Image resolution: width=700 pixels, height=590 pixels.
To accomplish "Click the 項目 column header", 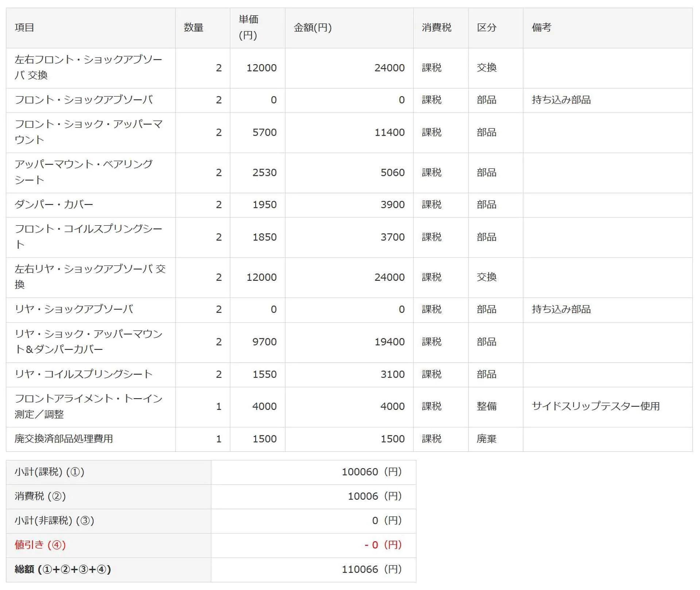I will coord(24,28).
